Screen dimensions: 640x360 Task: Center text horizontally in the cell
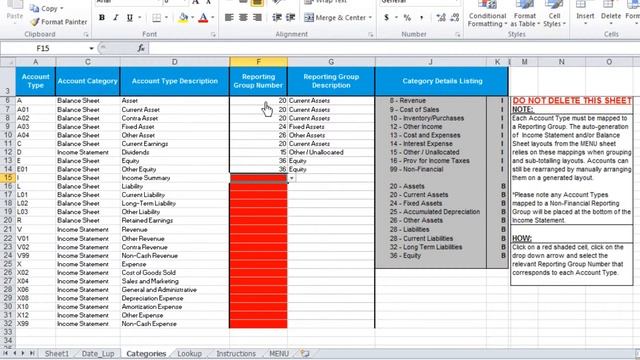243,18
